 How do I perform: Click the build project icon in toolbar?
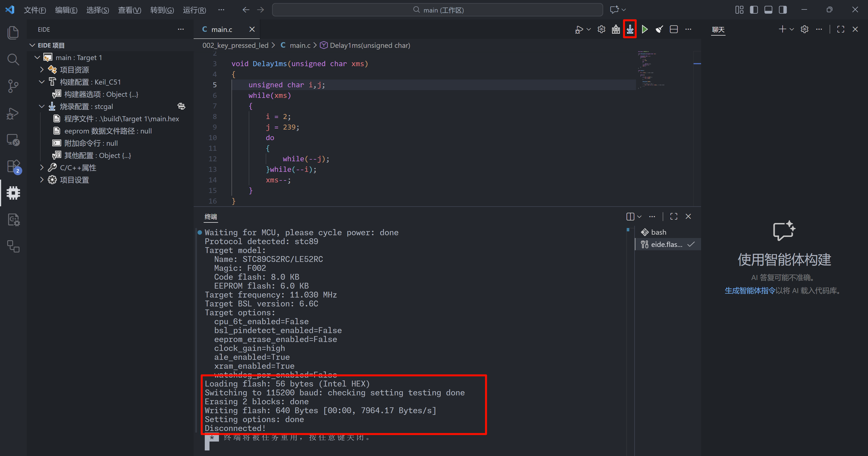(x=616, y=29)
